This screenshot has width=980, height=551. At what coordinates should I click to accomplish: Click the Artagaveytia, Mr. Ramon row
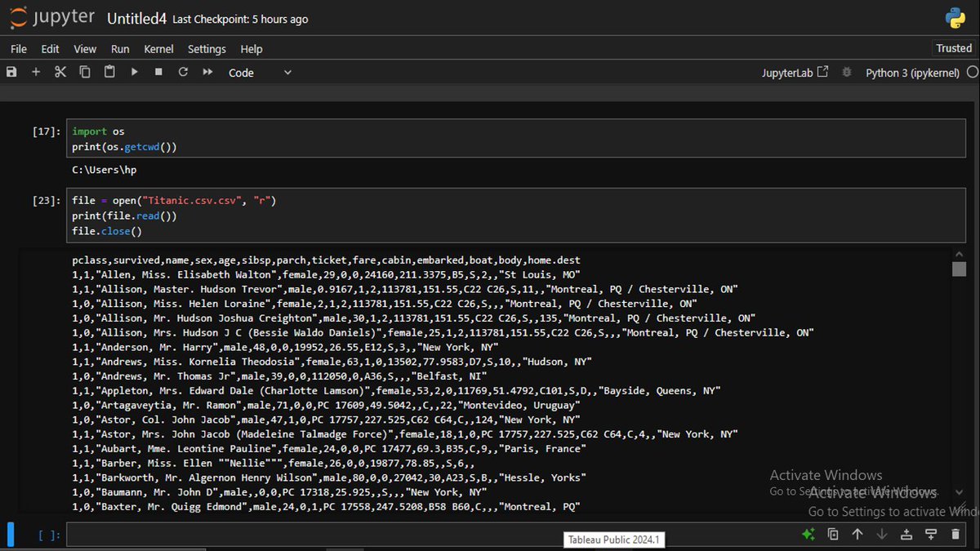[326, 405]
